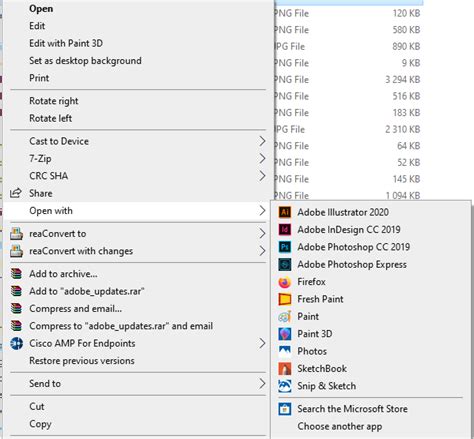Click WinRAR icon beside Compress and email

tap(16, 308)
